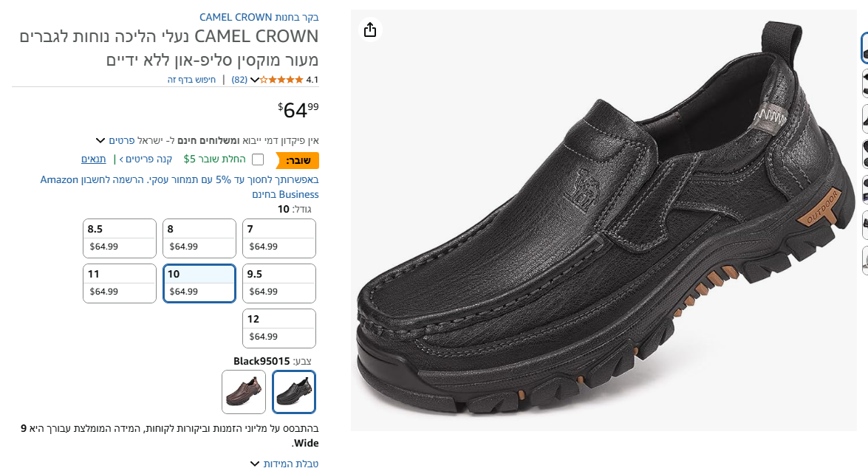The image size is (868, 468).
Task: Open the coupon תנאים terms link
Action: coord(94,159)
